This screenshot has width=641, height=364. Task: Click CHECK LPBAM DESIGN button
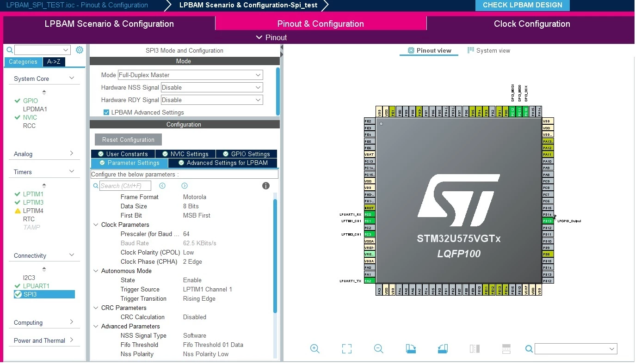[523, 5]
